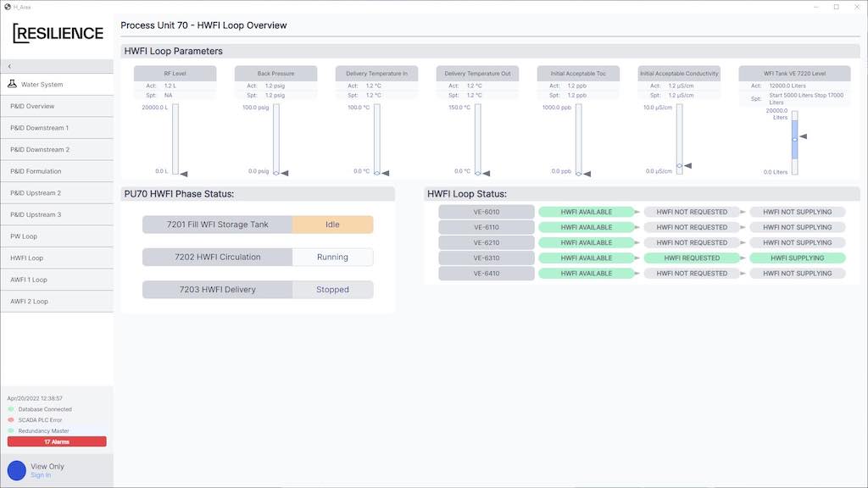Click the blue user avatar circle

pyautogui.click(x=17, y=471)
